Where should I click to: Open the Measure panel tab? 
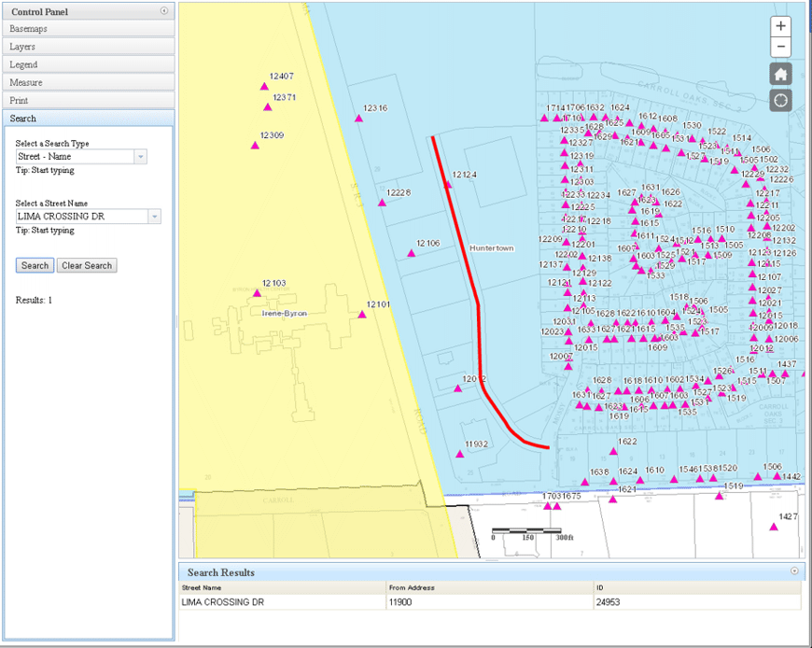tap(87, 82)
